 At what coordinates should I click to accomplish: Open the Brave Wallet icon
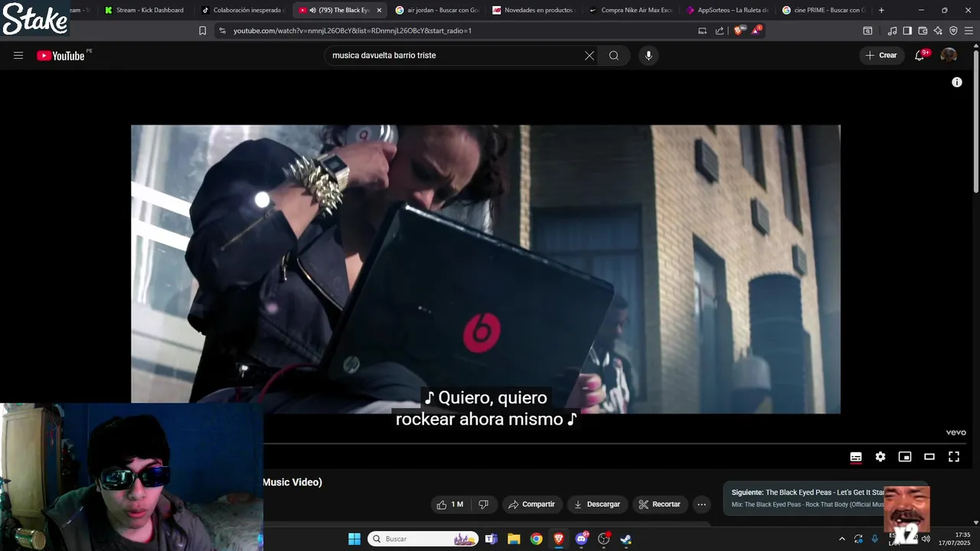[923, 31]
